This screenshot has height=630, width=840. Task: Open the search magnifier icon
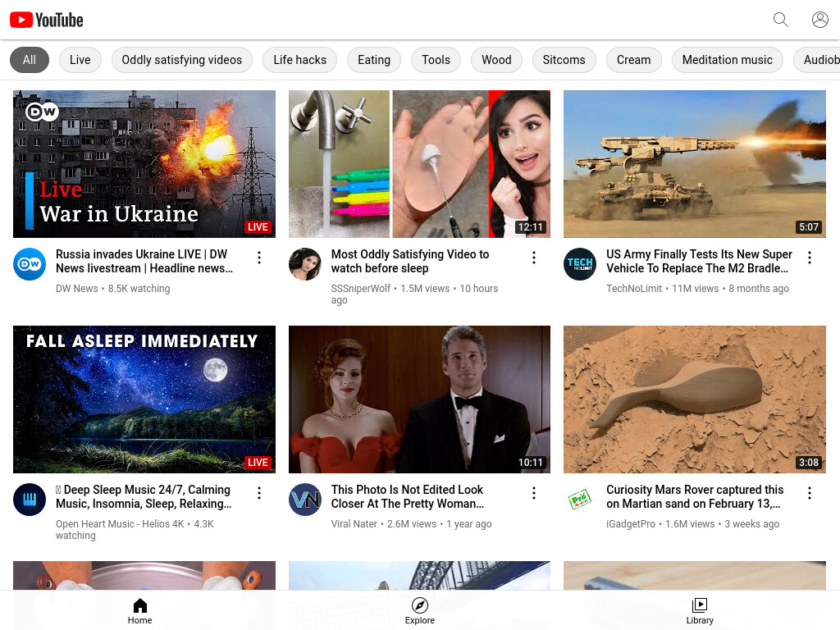tap(781, 20)
